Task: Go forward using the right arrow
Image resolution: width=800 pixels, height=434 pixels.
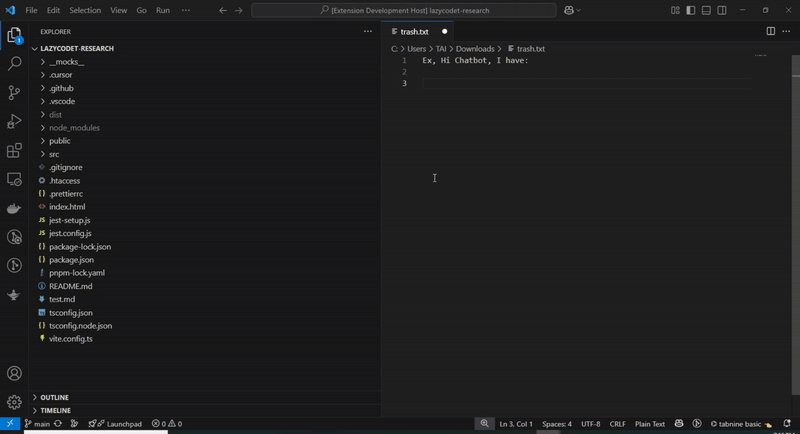Action: [239, 10]
